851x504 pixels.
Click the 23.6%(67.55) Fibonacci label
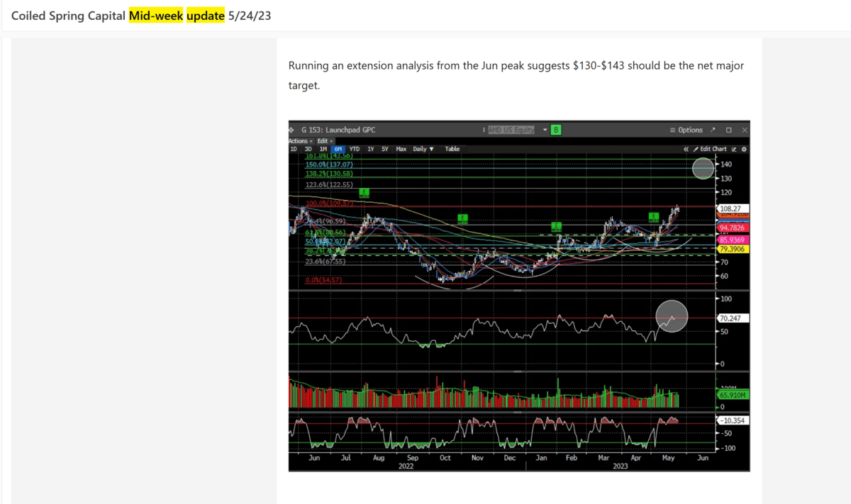326,262
